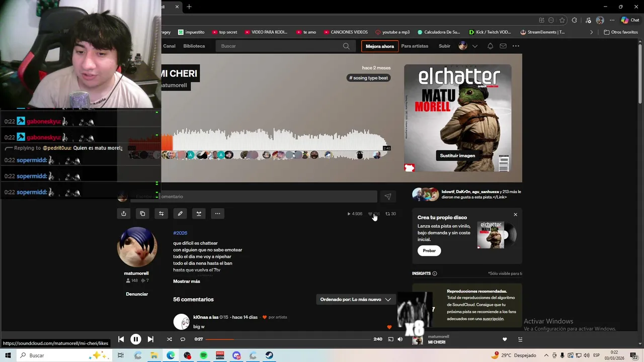View the likes count heart
Screen dimensions: 644x362
point(374,214)
